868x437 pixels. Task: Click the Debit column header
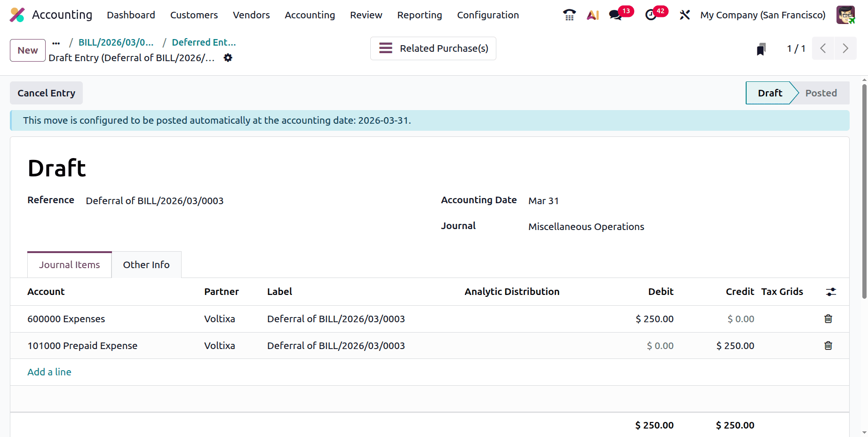click(x=661, y=292)
